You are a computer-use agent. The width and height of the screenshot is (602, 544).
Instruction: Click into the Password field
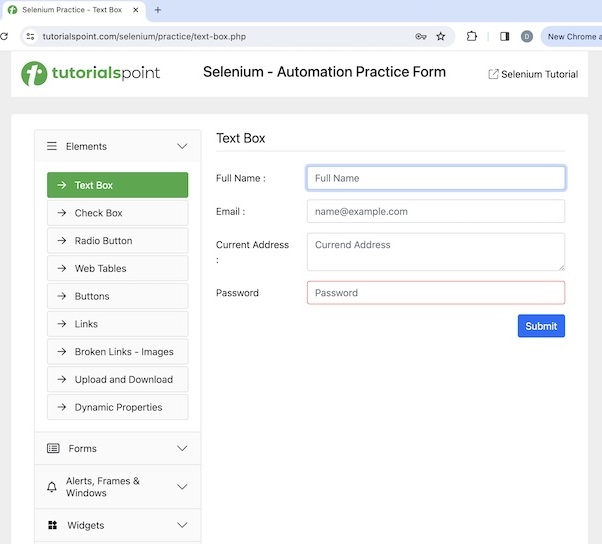[435, 293]
